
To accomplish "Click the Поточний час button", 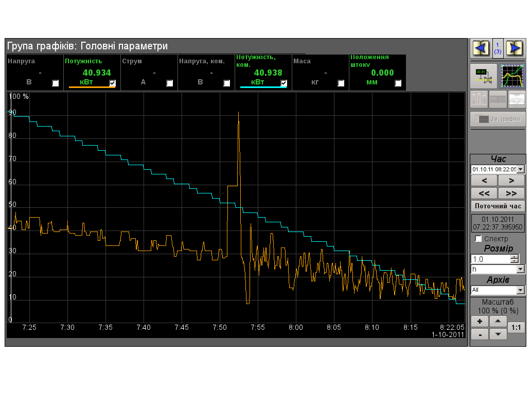I will click(498, 206).
